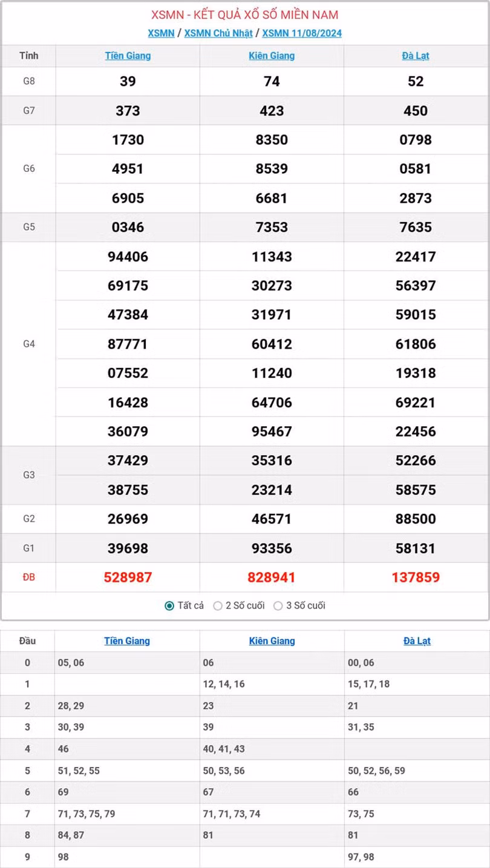Click Kiên Giang special prize 828941
Viewport: 490px width, 868px height.
(272, 577)
